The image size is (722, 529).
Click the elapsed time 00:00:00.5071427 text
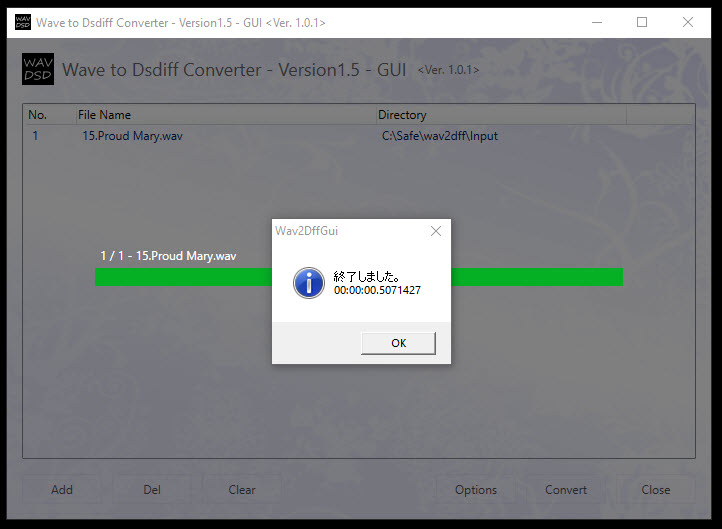click(377, 290)
